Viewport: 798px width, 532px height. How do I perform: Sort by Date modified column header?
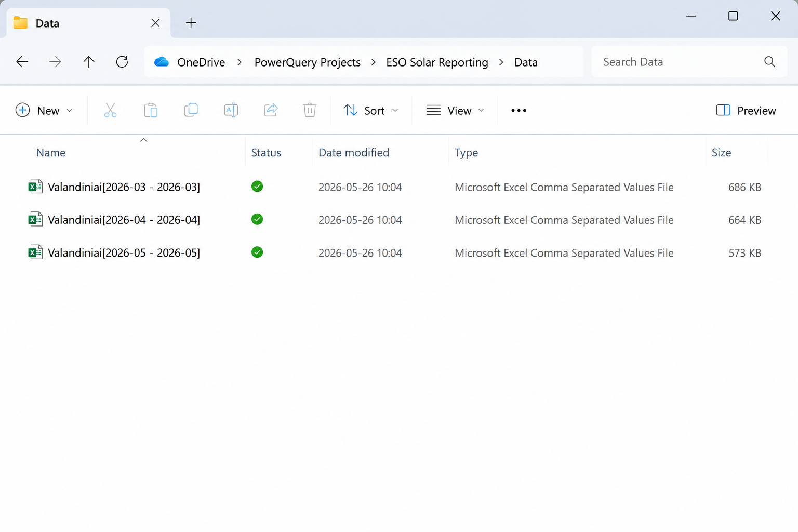pyautogui.click(x=354, y=153)
